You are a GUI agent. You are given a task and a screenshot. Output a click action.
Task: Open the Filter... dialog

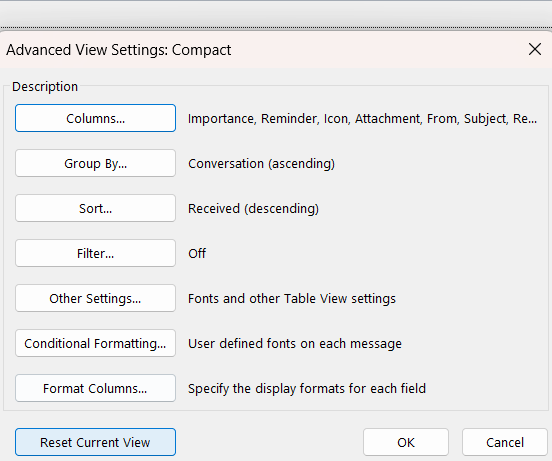point(95,253)
